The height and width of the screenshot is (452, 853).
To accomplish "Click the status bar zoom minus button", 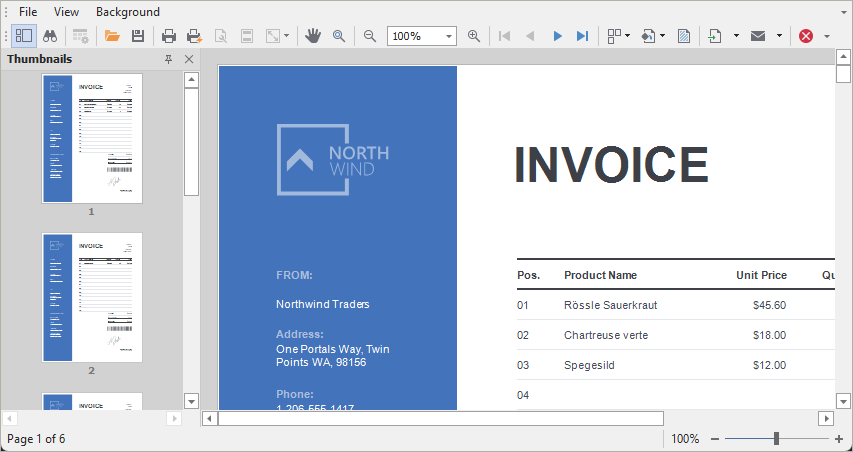I will click(715, 439).
